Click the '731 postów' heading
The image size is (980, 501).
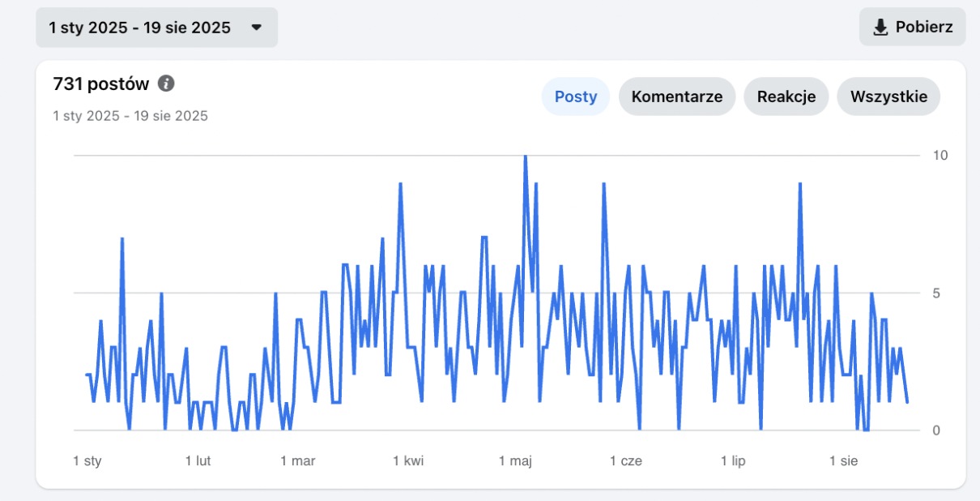pyautogui.click(x=101, y=83)
